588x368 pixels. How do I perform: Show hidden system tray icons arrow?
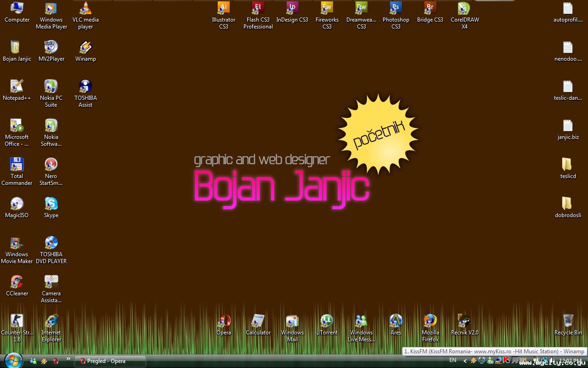pos(465,361)
